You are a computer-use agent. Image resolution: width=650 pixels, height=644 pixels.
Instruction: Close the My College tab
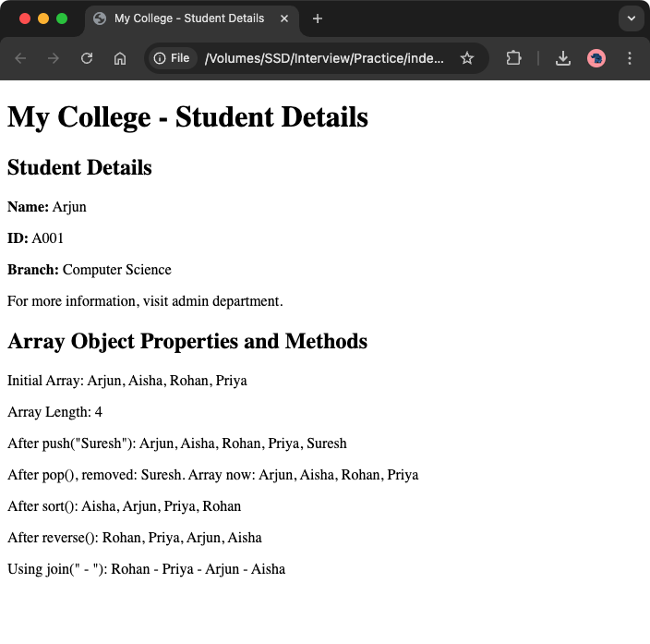tap(283, 18)
